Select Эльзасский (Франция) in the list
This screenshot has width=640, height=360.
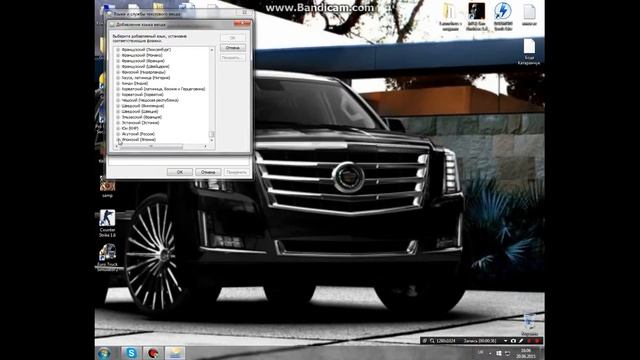click(142, 117)
